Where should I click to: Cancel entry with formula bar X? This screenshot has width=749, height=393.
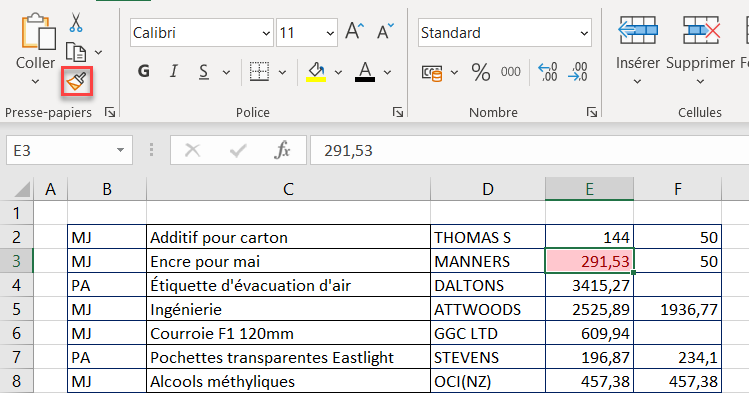coord(193,150)
